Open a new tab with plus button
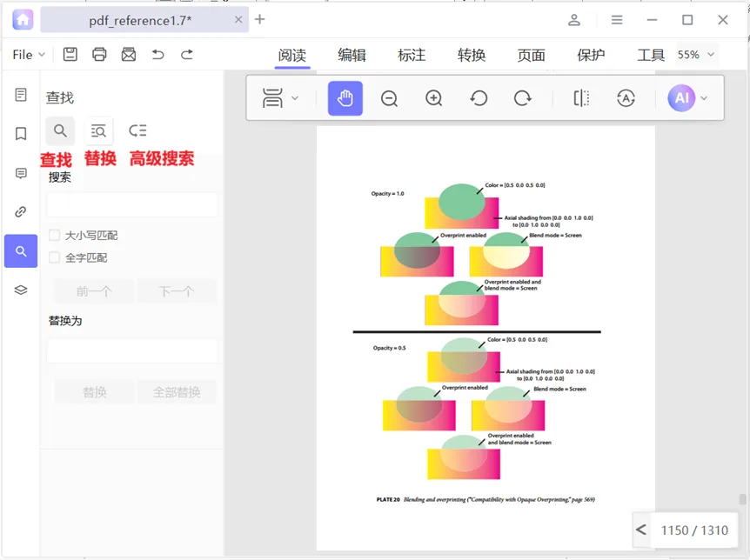The width and height of the screenshot is (750, 560). pos(260,19)
